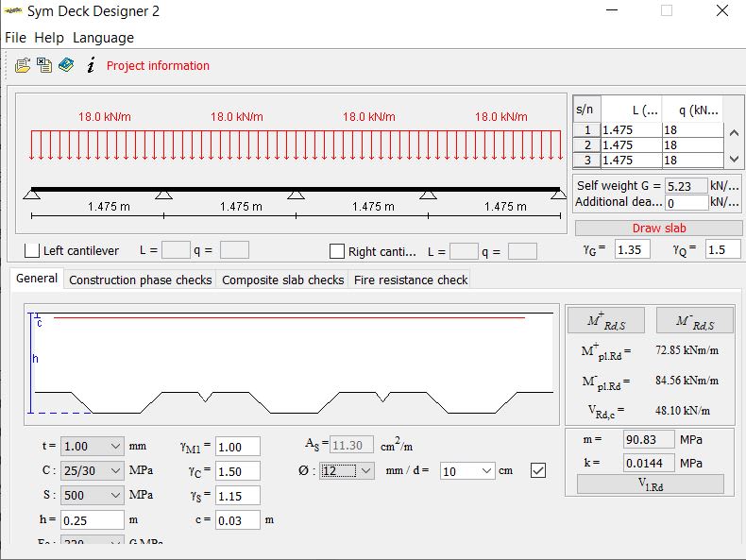Viewport: 746px width, 560px height.
Task: Open the bar spacing d dropdown
Action: pos(467,471)
